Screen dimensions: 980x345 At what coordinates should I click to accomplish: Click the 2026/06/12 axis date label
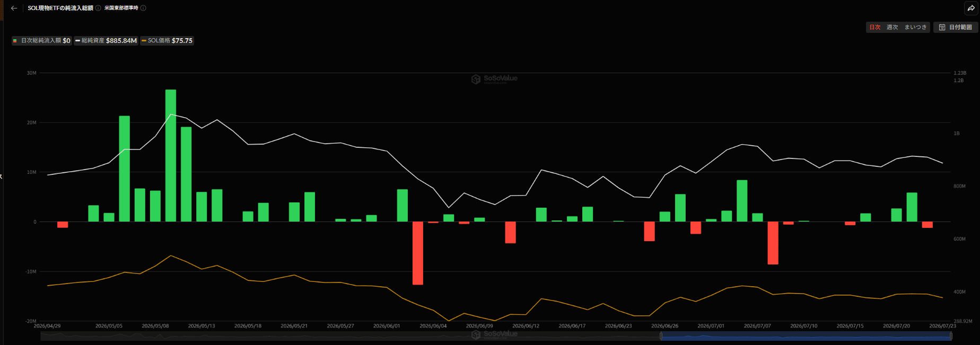click(x=526, y=326)
